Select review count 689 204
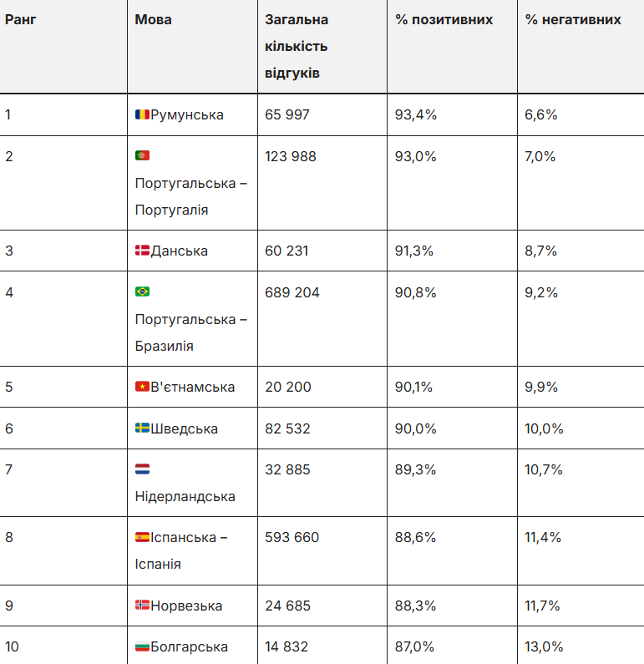644x664 pixels. [292, 292]
